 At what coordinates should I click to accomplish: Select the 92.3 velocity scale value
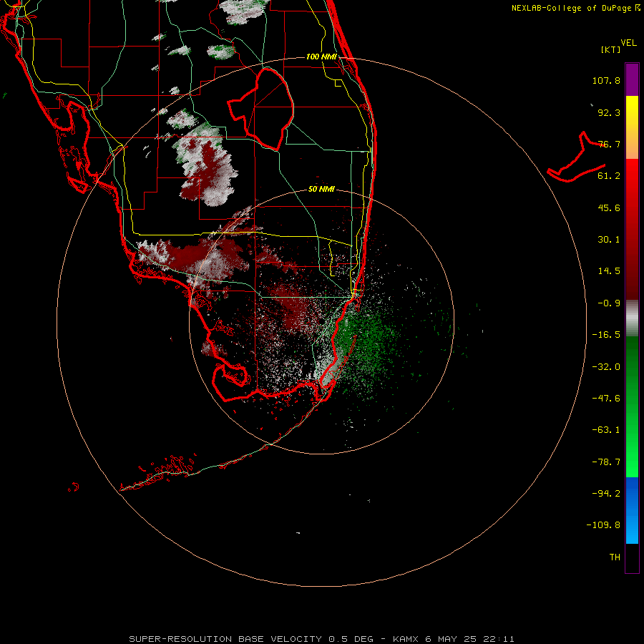[x=609, y=112]
